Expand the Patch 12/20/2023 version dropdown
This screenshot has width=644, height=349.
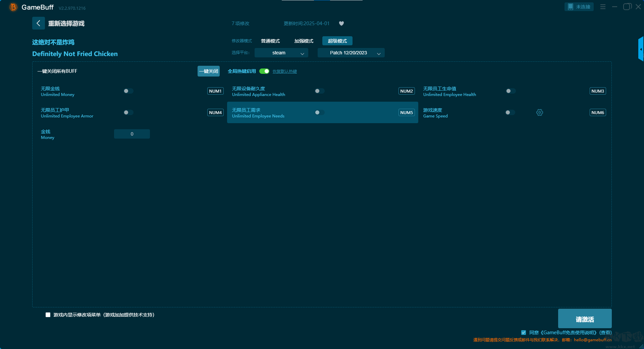[x=351, y=53]
